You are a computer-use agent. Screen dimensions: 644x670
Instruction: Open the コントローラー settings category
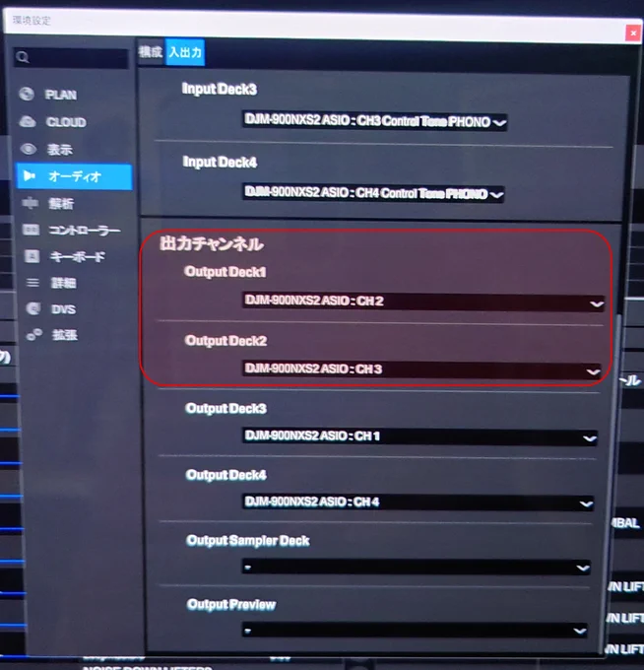click(85, 231)
